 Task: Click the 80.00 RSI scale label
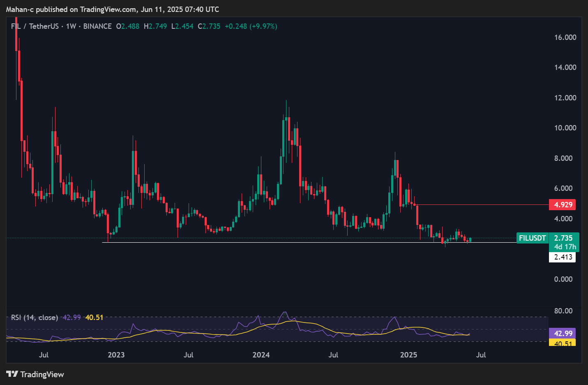tap(563, 311)
